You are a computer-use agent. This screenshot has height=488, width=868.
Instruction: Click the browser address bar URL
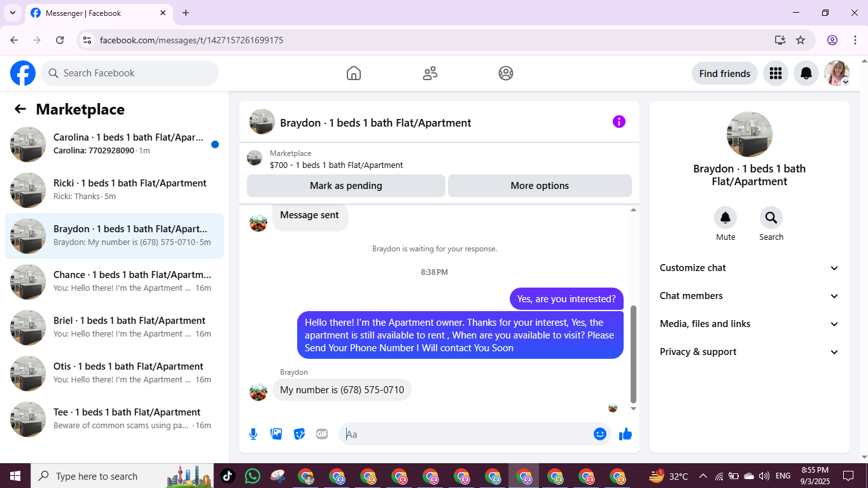192,40
